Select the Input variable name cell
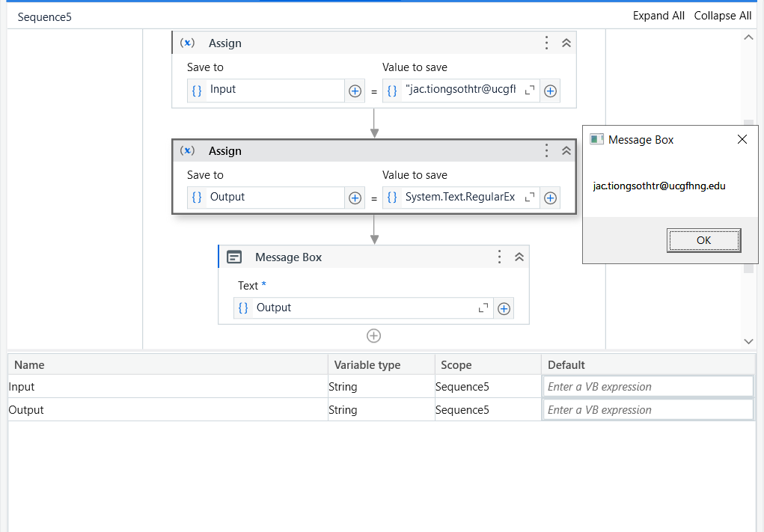This screenshot has width=764, height=532. click(168, 387)
